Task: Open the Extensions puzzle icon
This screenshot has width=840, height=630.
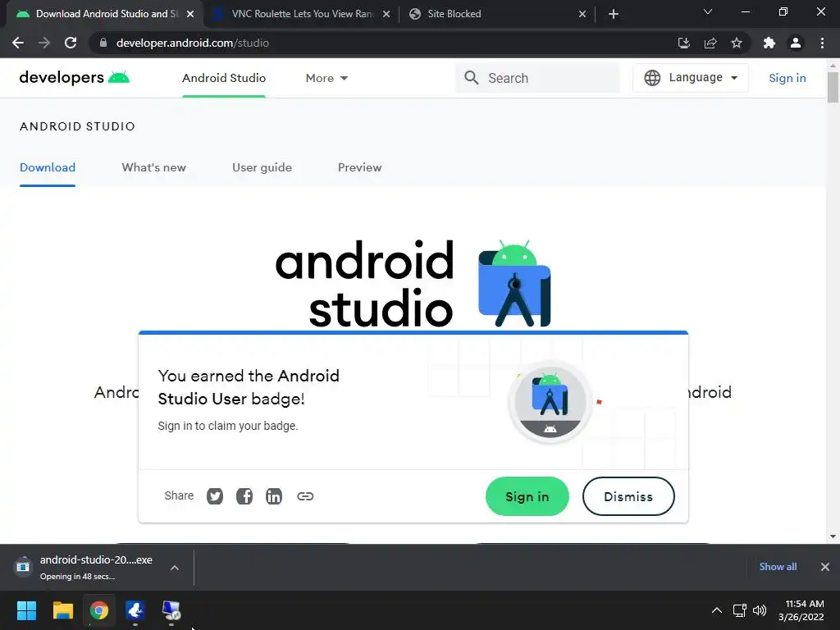Action: pyautogui.click(x=769, y=43)
